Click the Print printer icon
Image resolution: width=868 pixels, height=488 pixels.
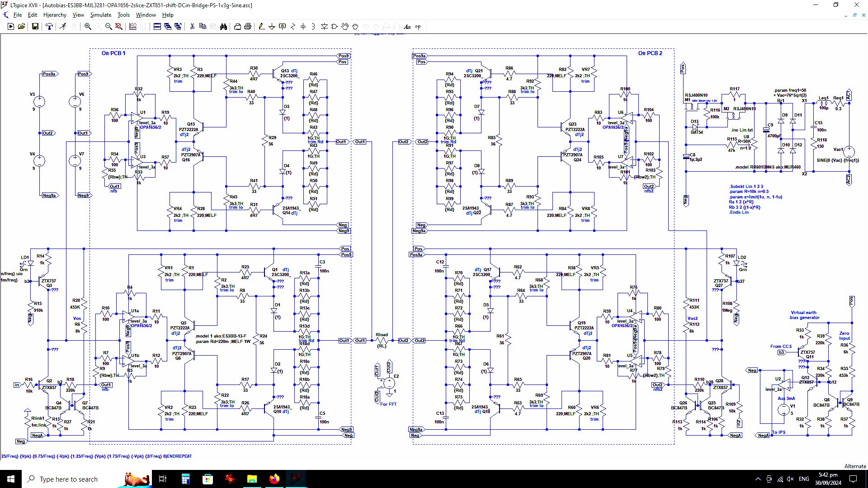(248, 27)
